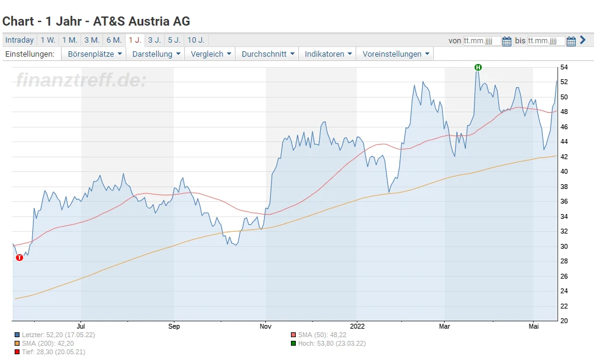Click the 'bis' end date input field

tap(546, 41)
